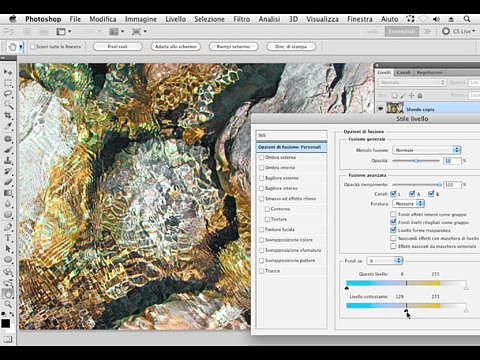
Task: Open the Apple menu
Action: 12,19
